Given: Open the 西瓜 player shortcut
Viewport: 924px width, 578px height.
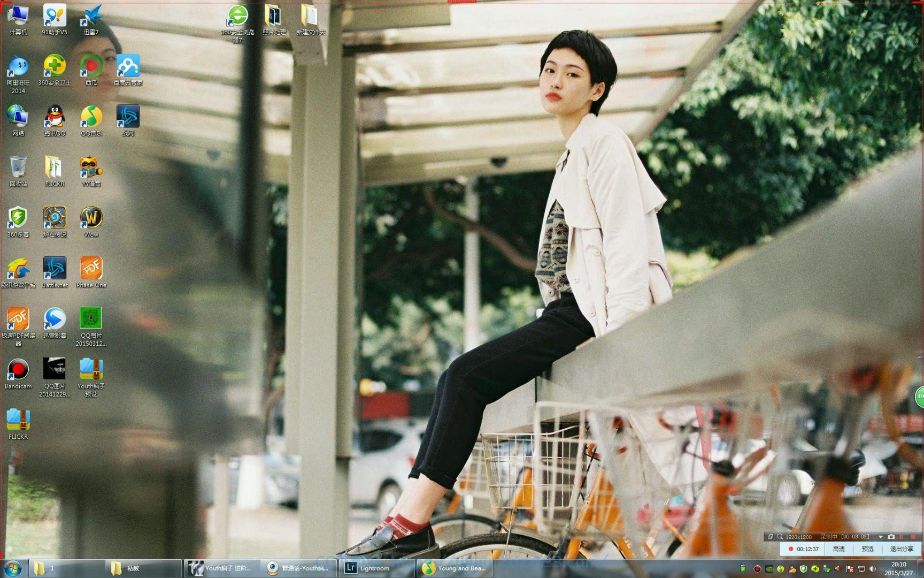Looking at the screenshot, I should pos(91,70).
